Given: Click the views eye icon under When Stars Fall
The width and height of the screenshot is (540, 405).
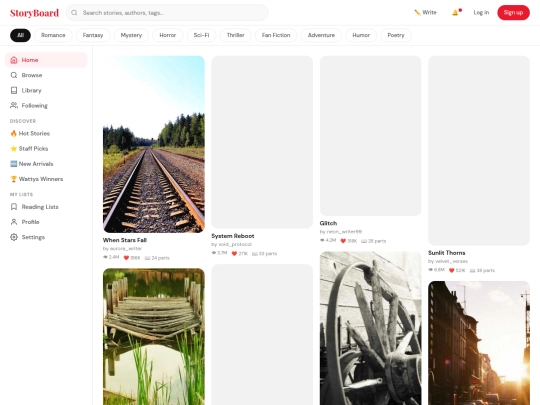Looking at the screenshot, I should (x=105, y=257).
